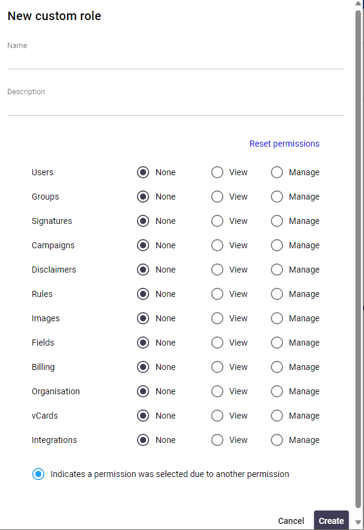This screenshot has width=364, height=530.
Task: Select View for Groups permission
Action: 217,196
